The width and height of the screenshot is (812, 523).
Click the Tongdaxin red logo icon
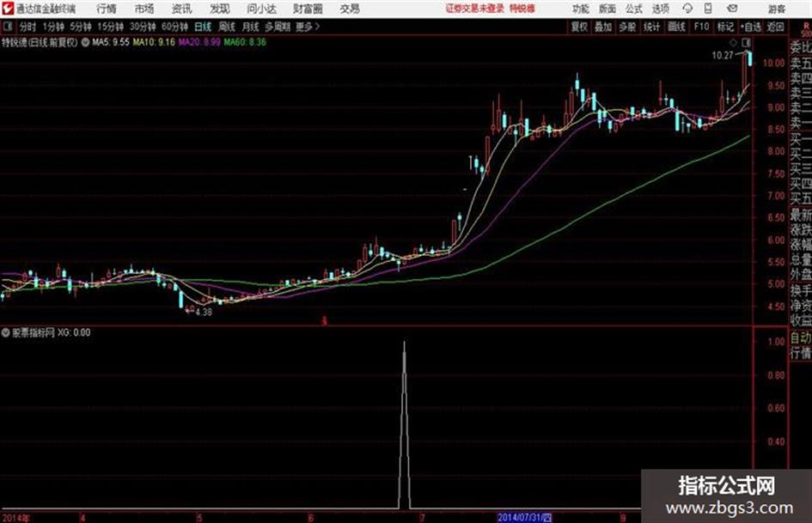click(7, 9)
